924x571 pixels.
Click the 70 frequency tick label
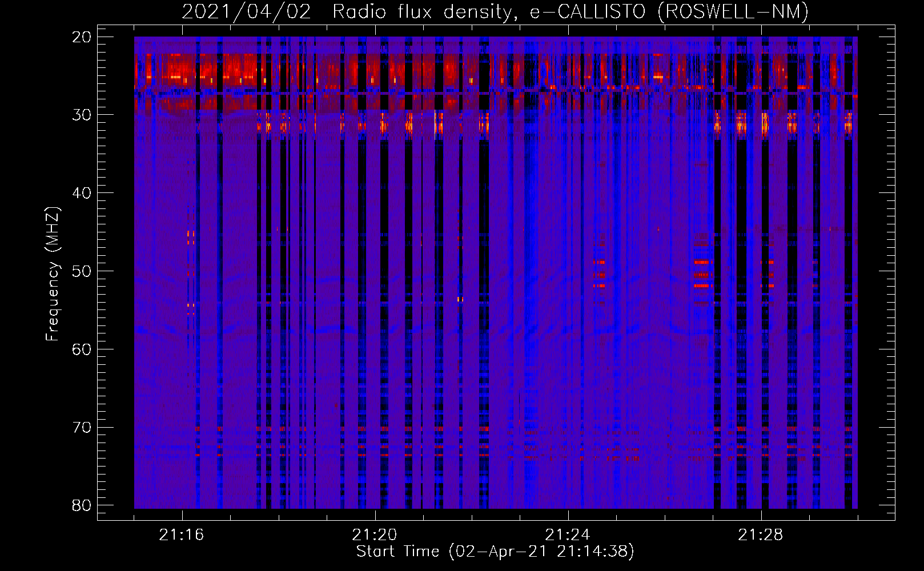point(82,427)
